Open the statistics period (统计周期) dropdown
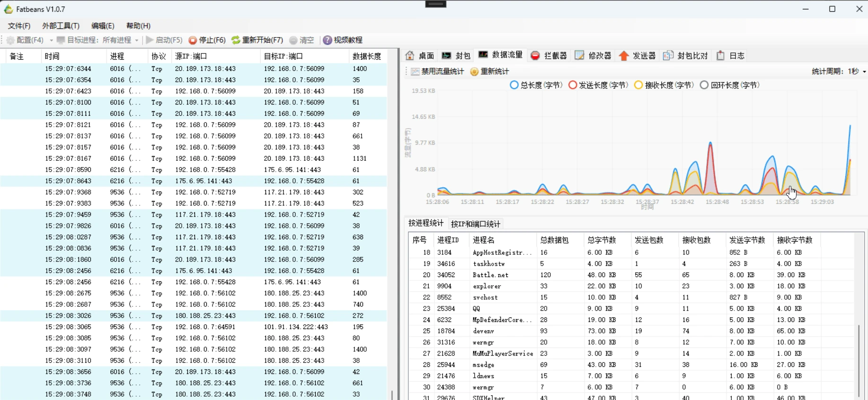The height and width of the screenshot is (400, 868). [864, 71]
